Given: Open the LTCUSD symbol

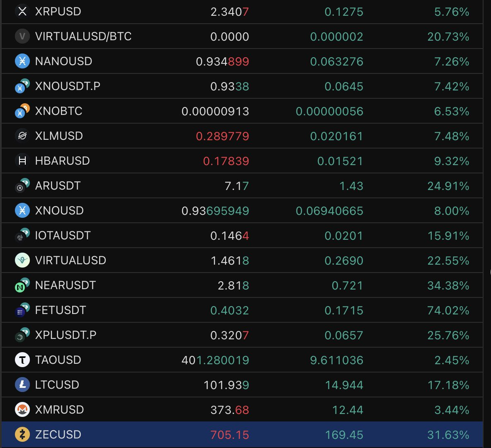Looking at the screenshot, I should [x=57, y=385].
